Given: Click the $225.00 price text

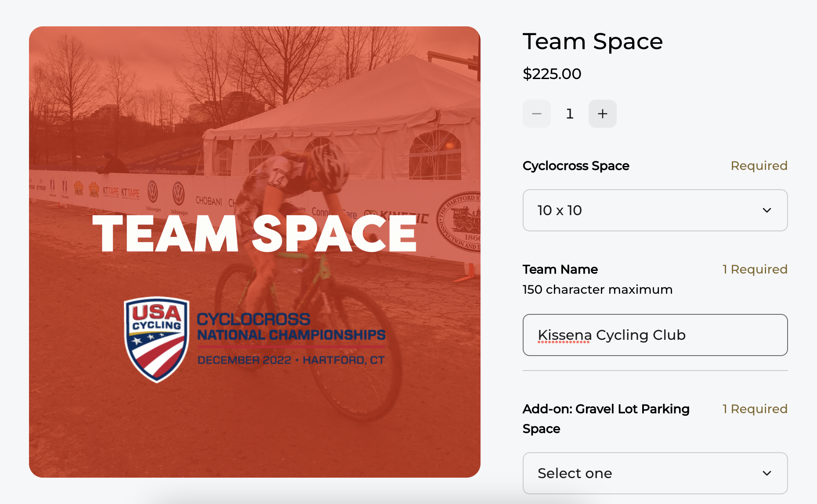Looking at the screenshot, I should pyautogui.click(x=552, y=74).
